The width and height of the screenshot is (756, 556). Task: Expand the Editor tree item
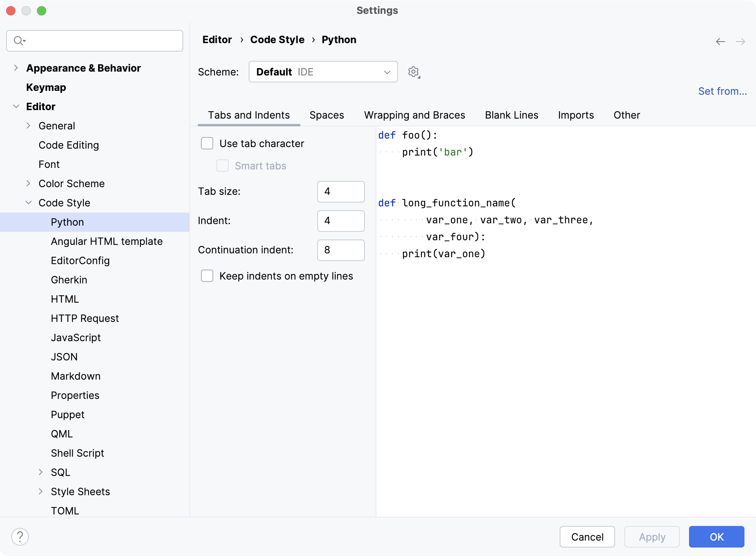pos(17,107)
